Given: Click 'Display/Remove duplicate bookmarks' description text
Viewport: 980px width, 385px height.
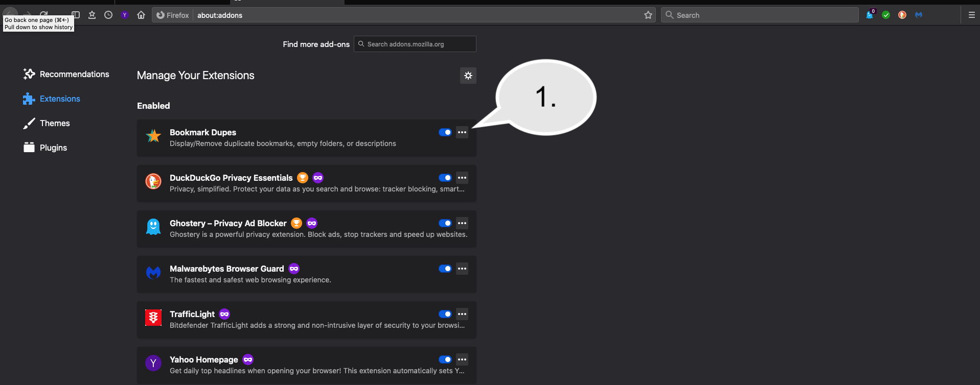Looking at the screenshot, I should [283, 143].
